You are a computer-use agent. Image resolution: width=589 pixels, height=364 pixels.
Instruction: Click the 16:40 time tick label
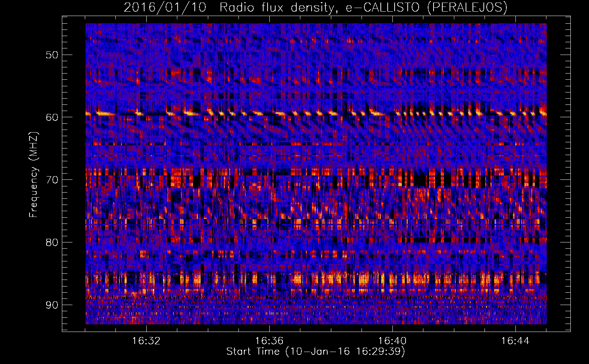tap(392, 341)
